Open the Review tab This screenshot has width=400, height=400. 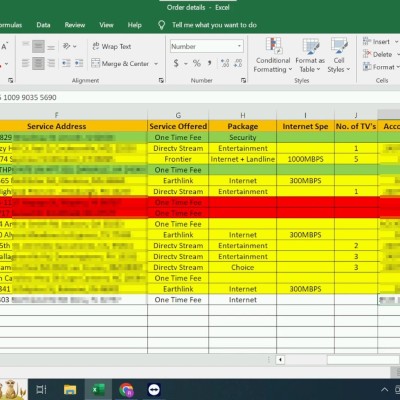coord(75,25)
